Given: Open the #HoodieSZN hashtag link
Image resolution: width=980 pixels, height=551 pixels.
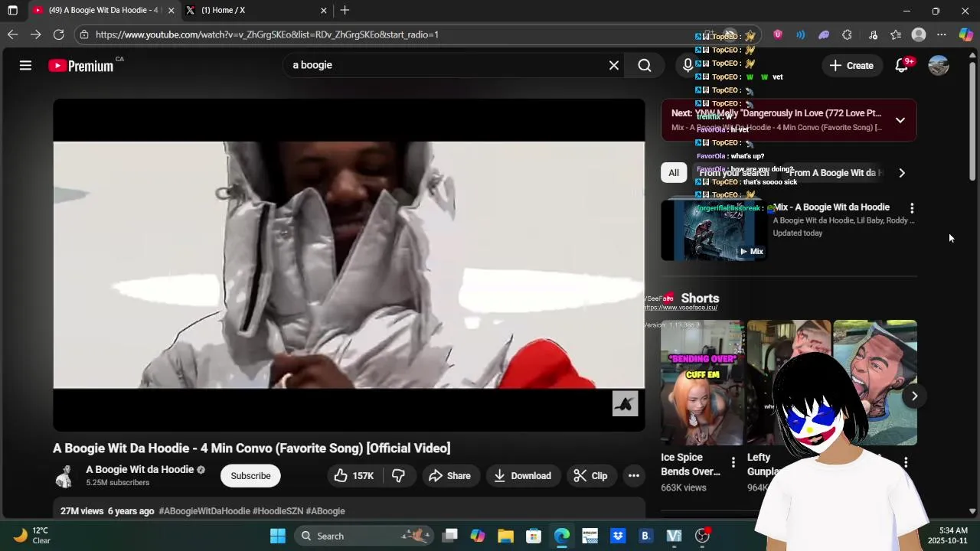Looking at the screenshot, I should pos(278,511).
